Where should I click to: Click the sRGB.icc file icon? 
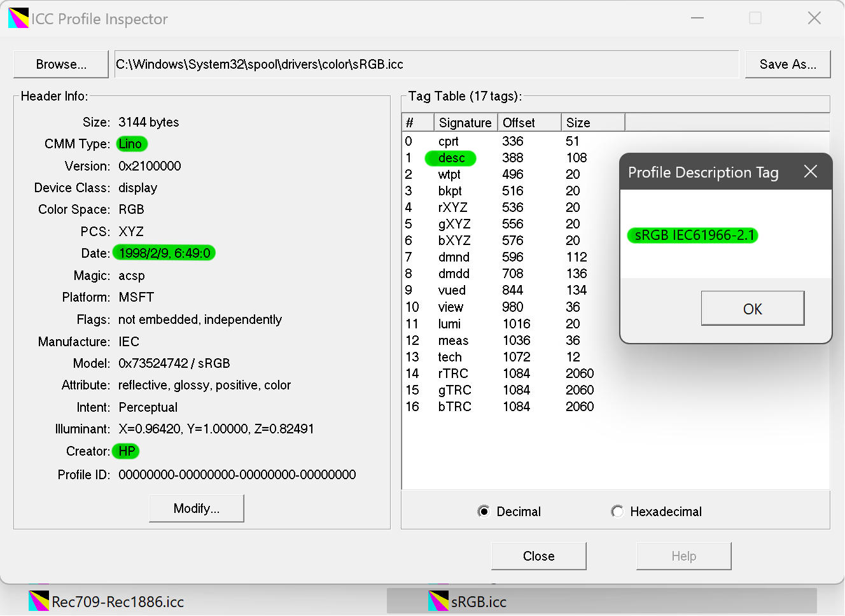pyautogui.click(x=438, y=601)
